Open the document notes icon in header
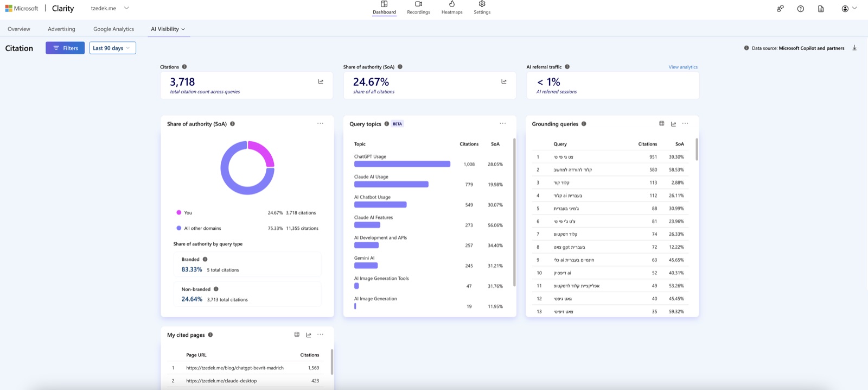 (821, 9)
